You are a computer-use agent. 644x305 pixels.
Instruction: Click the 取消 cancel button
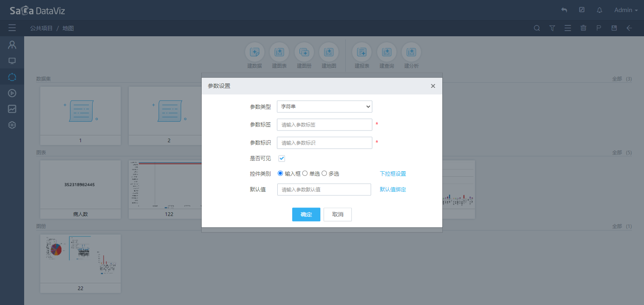point(338,214)
